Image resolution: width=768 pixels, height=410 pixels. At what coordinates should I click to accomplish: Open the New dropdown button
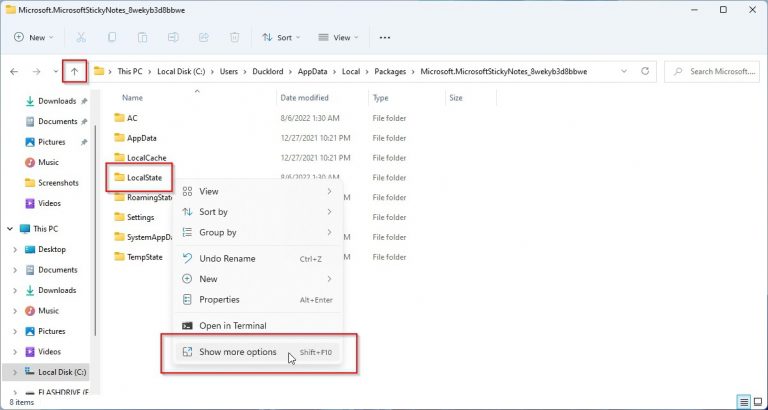click(x=34, y=37)
